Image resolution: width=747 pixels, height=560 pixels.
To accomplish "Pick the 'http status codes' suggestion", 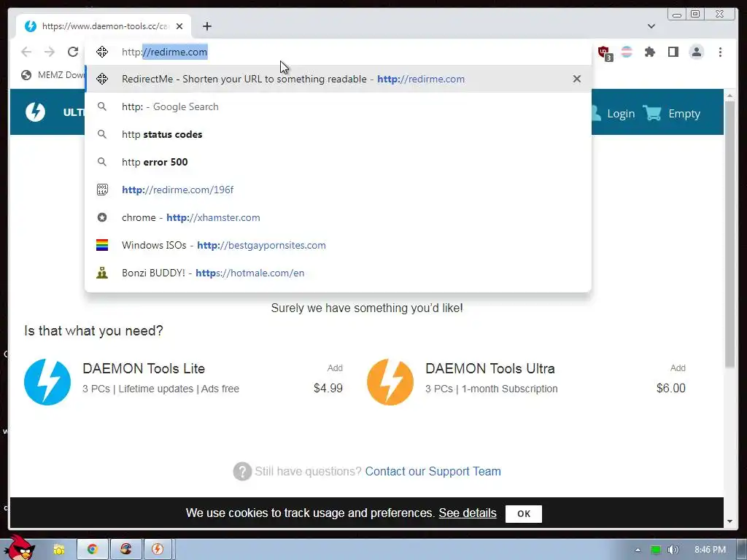I will tap(338, 134).
